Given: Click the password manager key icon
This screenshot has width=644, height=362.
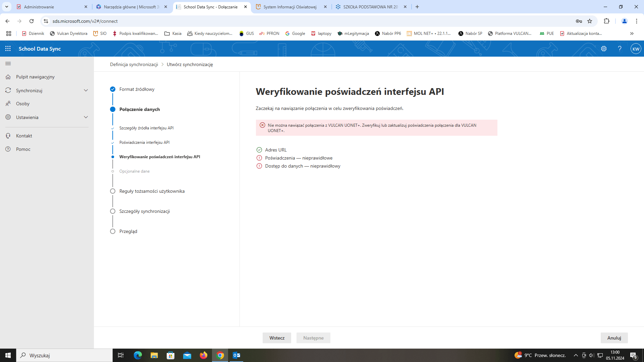Looking at the screenshot, I should [579, 21].
